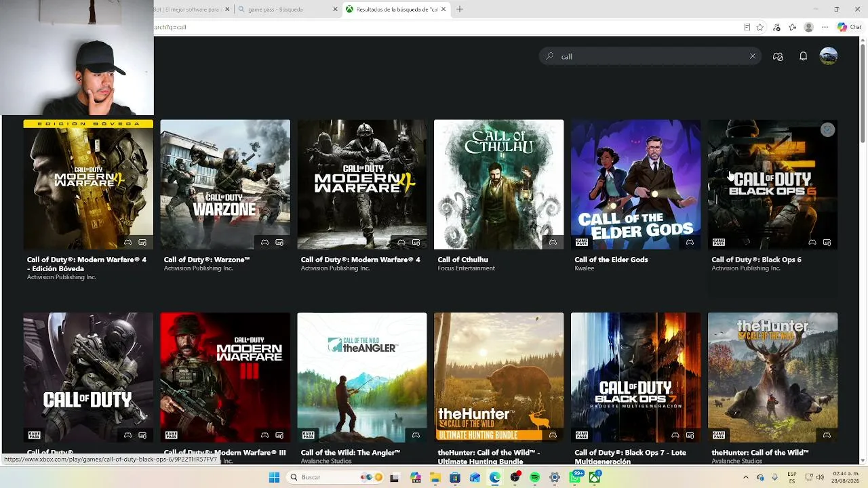Click the "Focus Entertainment" publisher text
This screenshot has width=868, height=488.
coord(467,268)
